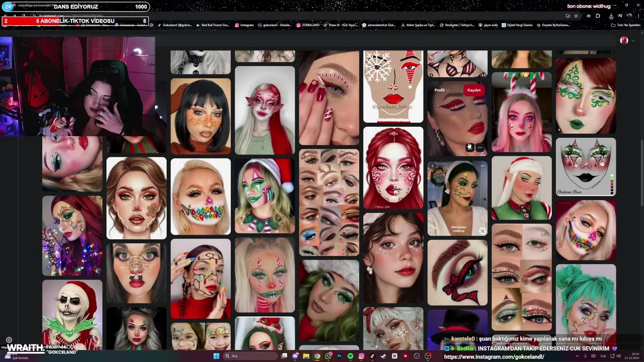Open the pink-haired candy cane headband pin

[521, 112]
